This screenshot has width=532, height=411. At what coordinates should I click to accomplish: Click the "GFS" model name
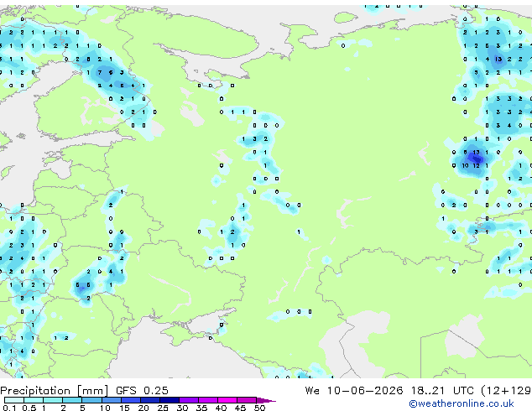point(126,390)
